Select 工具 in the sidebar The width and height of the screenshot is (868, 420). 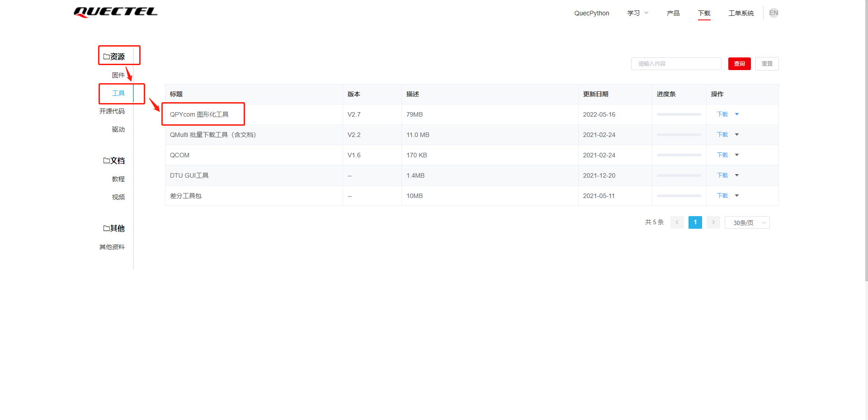tap(118, 93)
